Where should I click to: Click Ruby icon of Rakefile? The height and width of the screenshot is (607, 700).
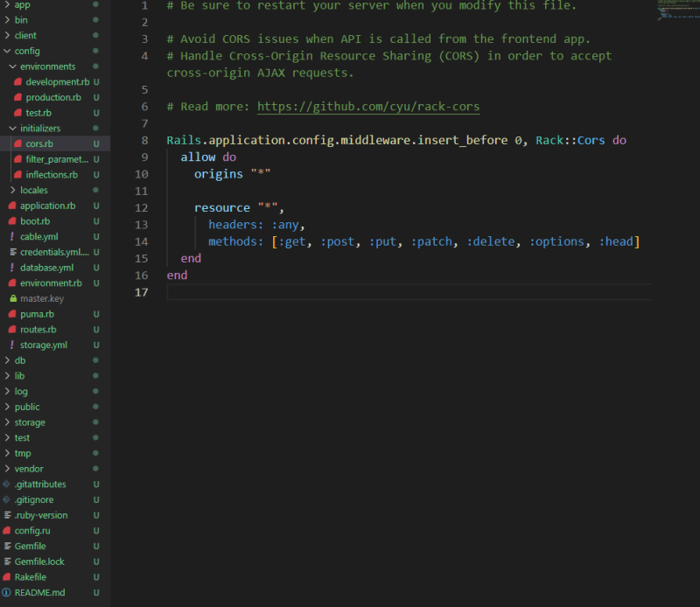coord(7,576)
